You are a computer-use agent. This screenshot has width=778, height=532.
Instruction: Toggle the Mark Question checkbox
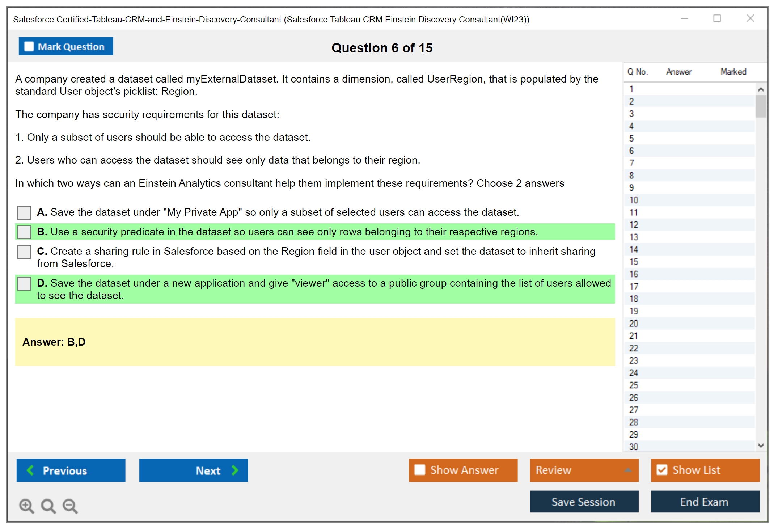point(29,46)
